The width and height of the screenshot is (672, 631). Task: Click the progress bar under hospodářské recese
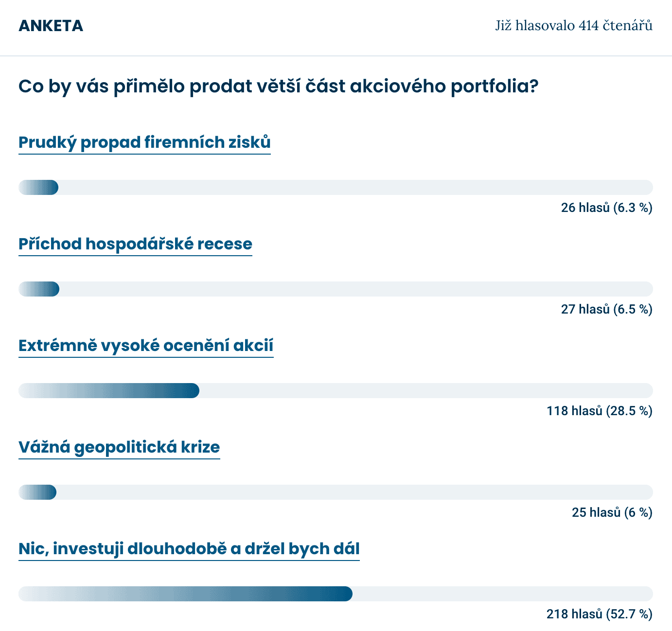point(336,289)
